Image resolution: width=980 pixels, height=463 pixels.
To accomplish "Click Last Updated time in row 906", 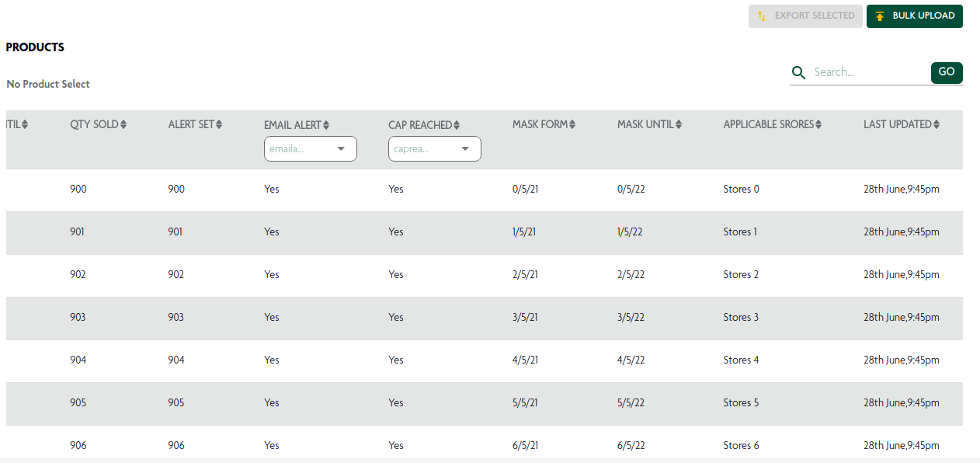I will [902, 445].
